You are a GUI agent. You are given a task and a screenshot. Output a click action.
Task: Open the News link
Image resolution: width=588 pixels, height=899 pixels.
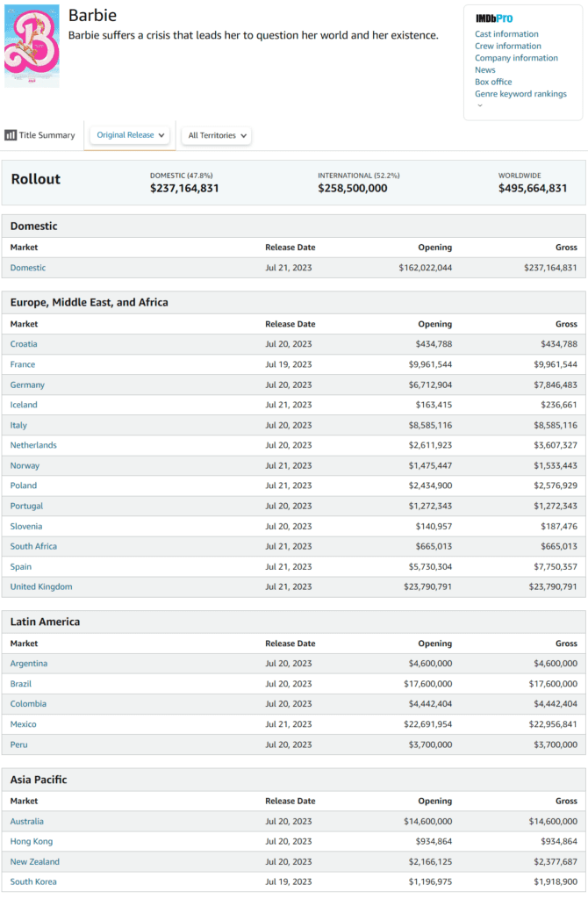[484, 70]
